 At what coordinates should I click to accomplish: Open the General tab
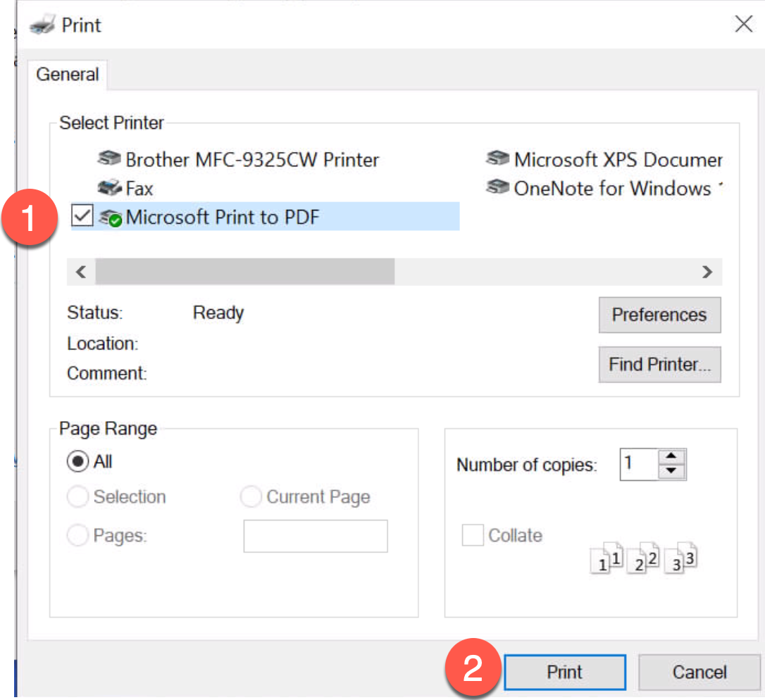(x=68, y=75)
